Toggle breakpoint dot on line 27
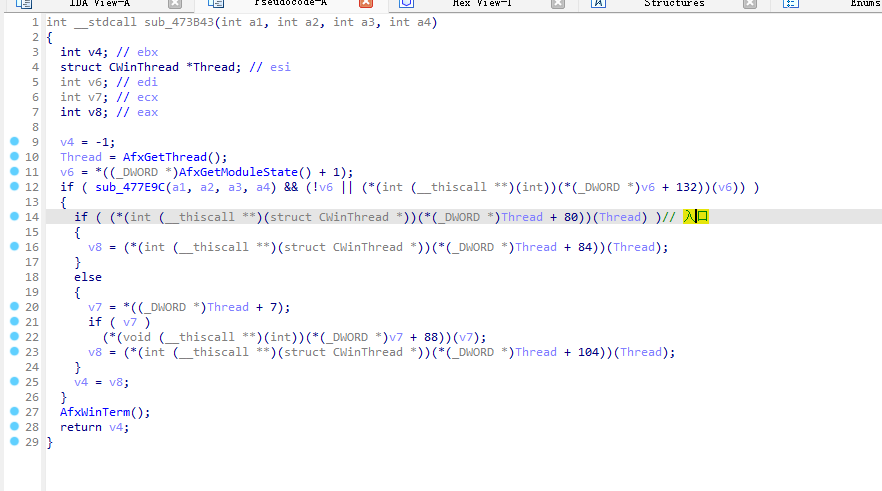The height and width of the screenshot is (491, 882). pos(15,411)
